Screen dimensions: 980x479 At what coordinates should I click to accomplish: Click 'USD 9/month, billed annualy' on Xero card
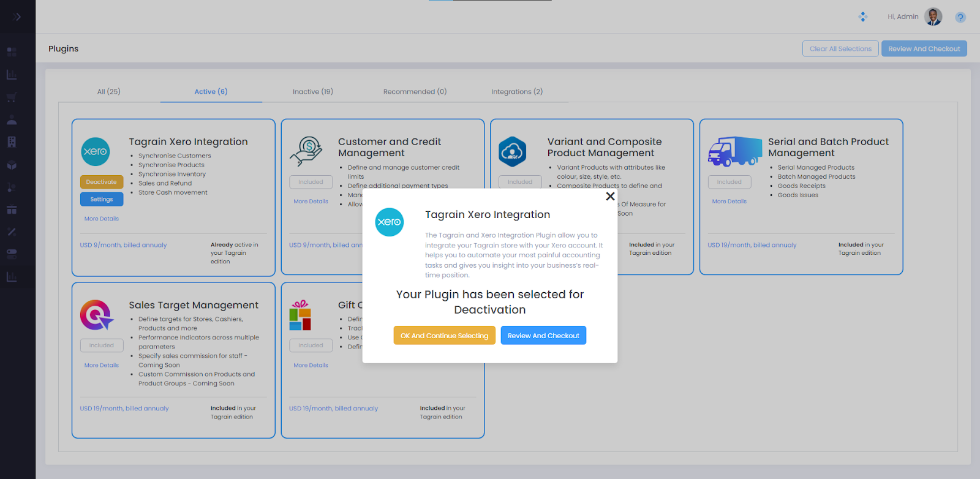click(x=123, y=245)
